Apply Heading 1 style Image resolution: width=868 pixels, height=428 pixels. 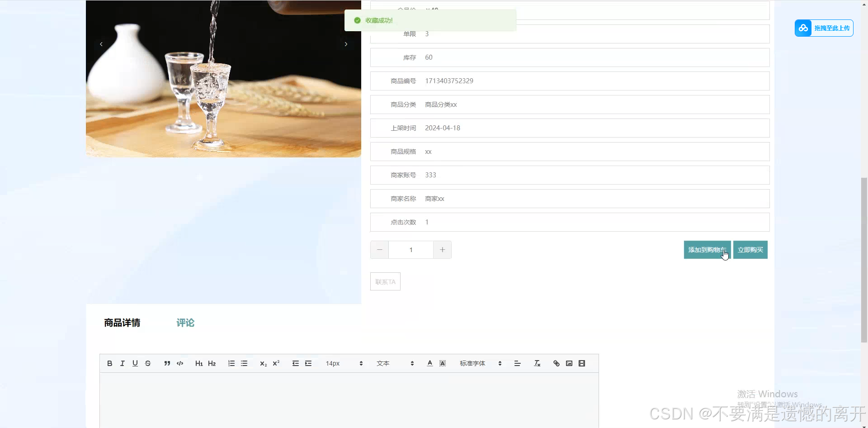pos(199,363)
